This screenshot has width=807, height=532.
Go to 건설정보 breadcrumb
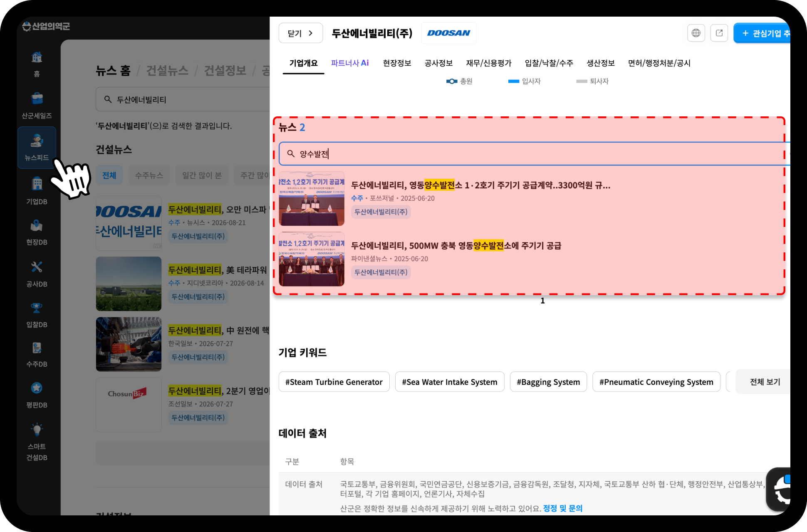[x=225, y=71]
